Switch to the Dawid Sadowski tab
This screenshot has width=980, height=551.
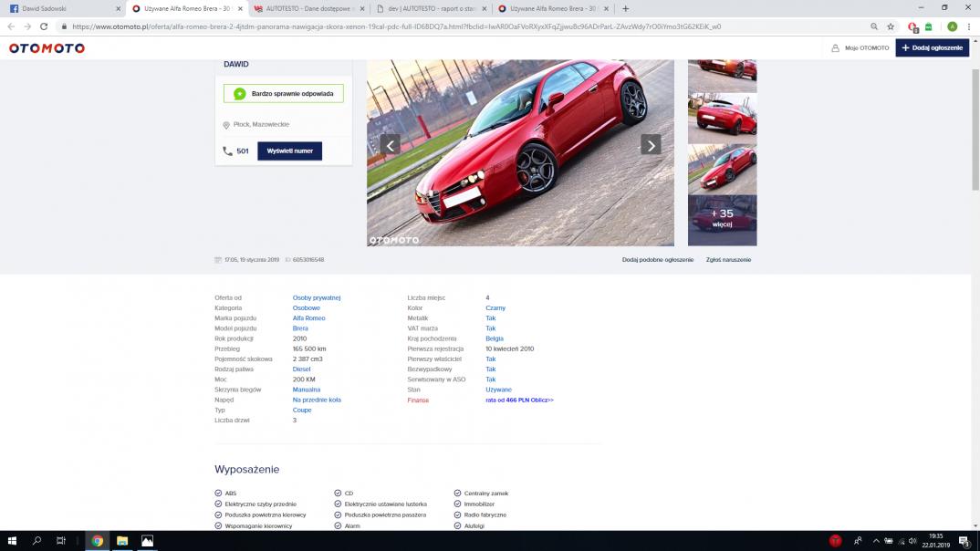[62, 9]
